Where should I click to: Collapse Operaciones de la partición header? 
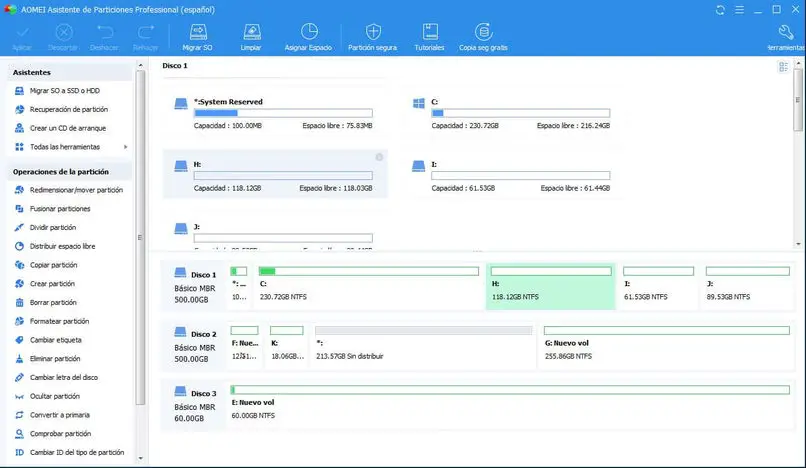tap(69, 172)
